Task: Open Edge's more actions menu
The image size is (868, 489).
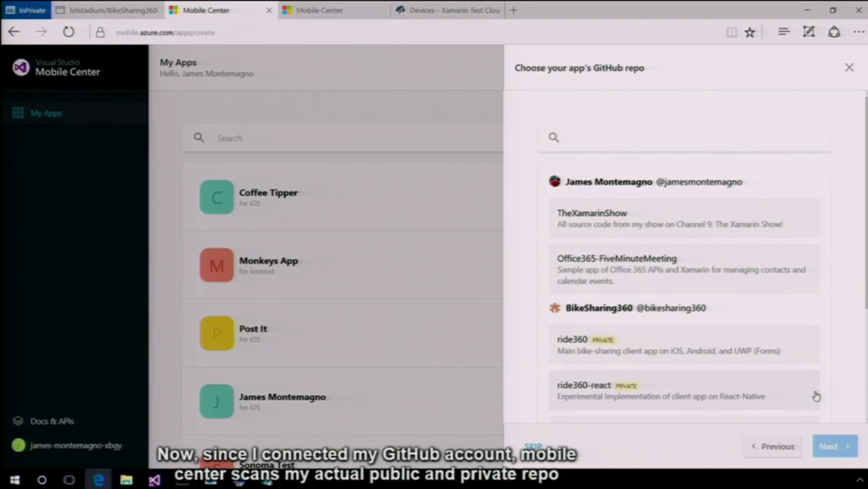Action: click(859, 31)
